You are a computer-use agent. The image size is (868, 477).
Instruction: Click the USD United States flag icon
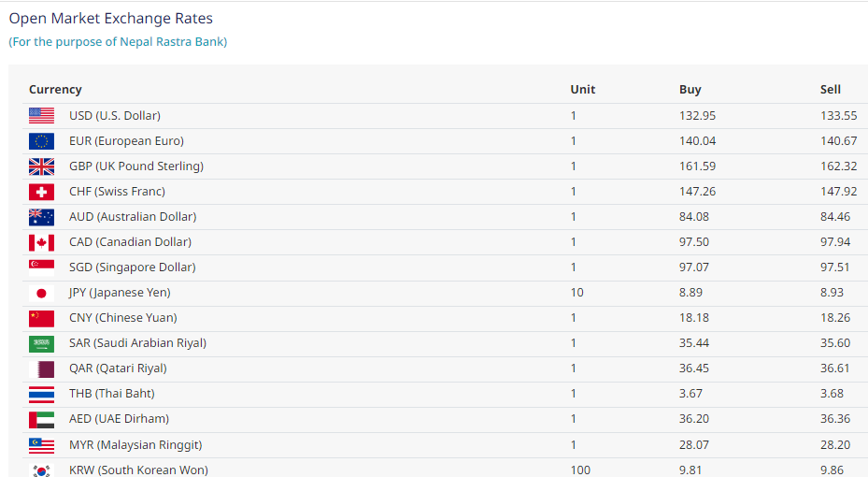tap(41, 116)
